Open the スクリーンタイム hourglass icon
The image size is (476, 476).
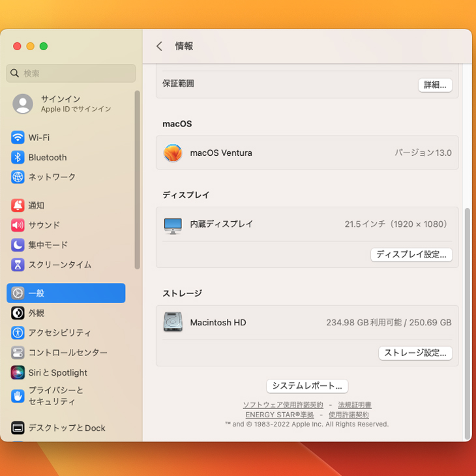(18, 265)
